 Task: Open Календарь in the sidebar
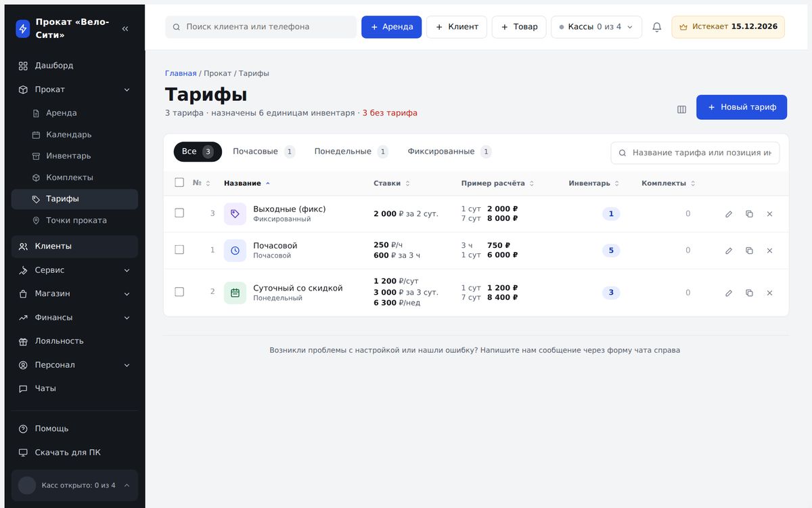(74, 135)
